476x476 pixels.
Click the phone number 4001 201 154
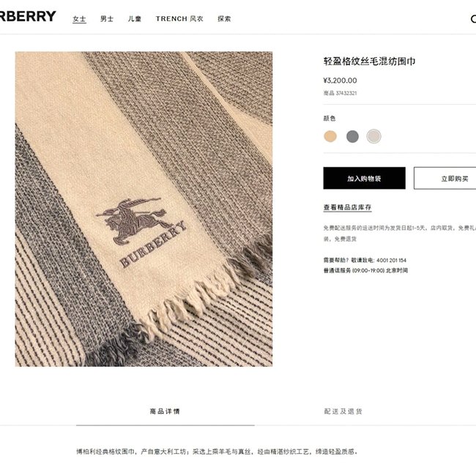click(391, 260)
